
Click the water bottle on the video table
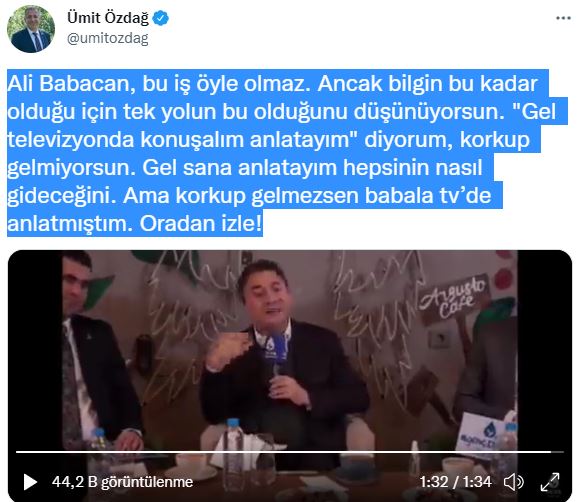click(x=234, y=448)
